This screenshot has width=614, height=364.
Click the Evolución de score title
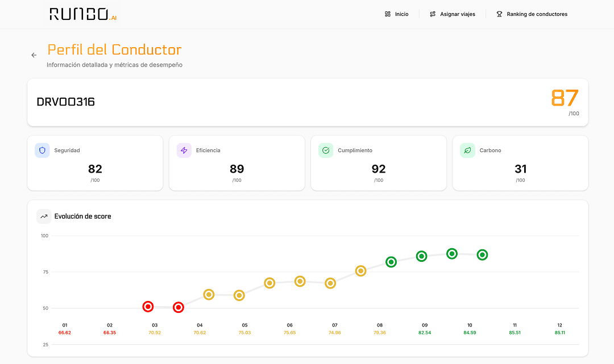[82, 216]
